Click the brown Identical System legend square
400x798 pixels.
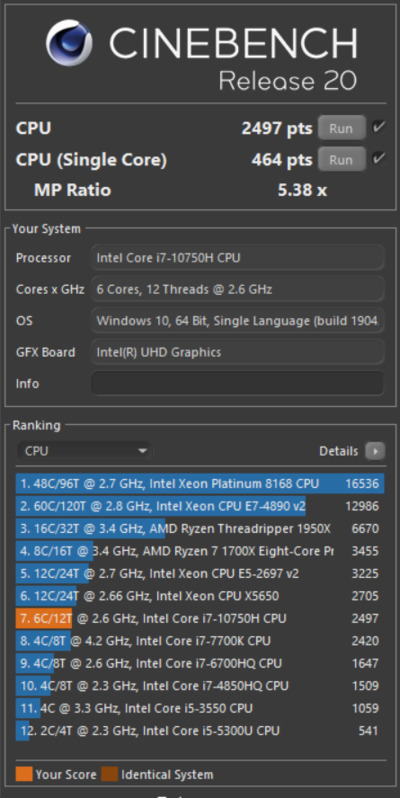[x=109, y=775]
